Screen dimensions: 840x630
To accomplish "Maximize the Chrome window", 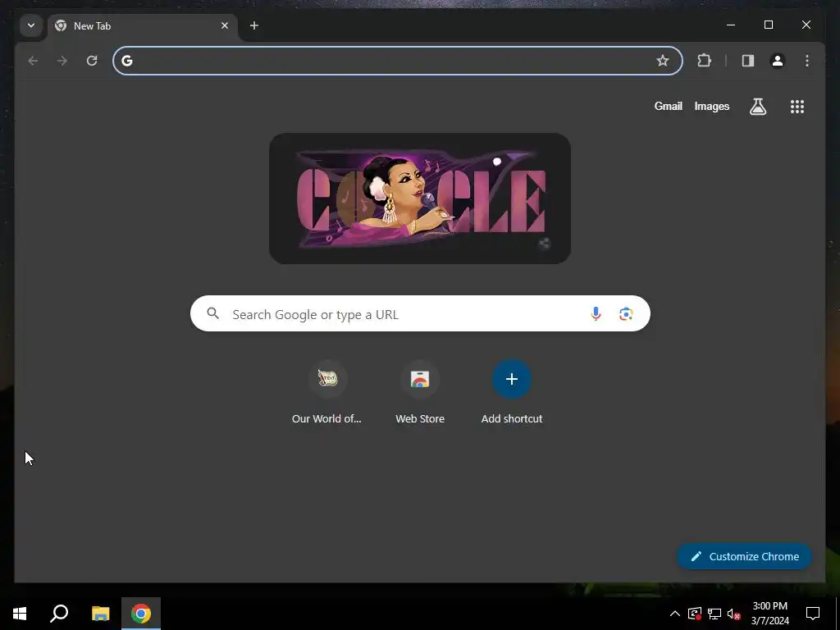I will coord(768,25).
